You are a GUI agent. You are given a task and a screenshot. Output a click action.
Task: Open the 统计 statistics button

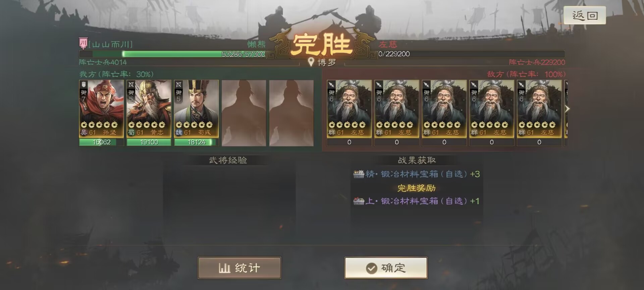pyautogui.click(x=239, y=268)
